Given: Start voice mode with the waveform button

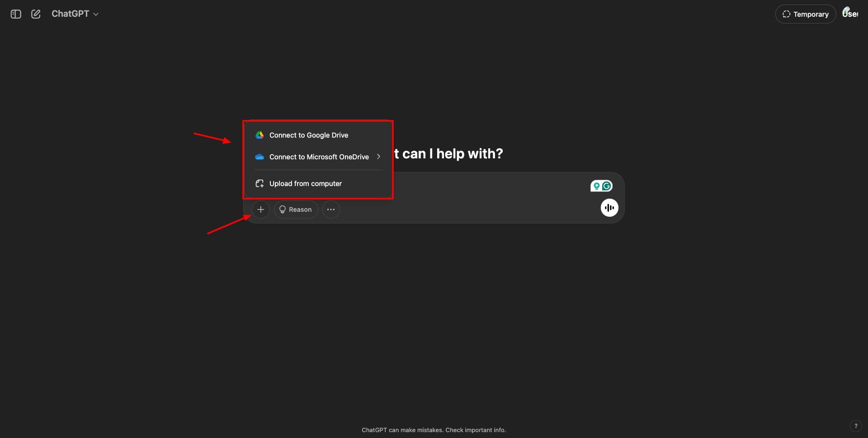Looking at the screenshot, I should point(609,208).
